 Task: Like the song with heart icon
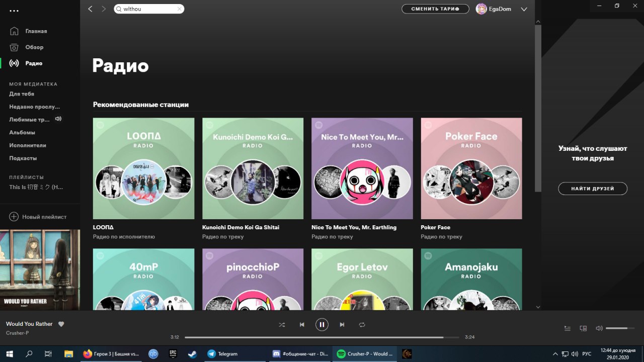[61, 324]
